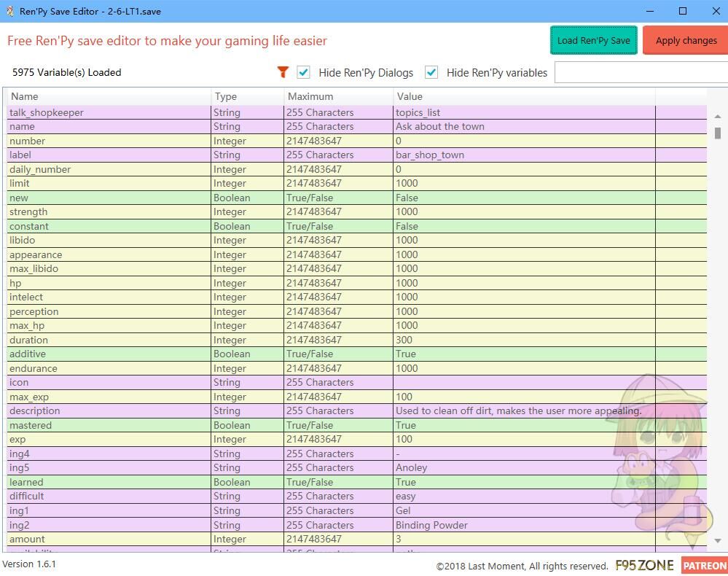Open the Patreon badge link

click(x=704, y=565)
